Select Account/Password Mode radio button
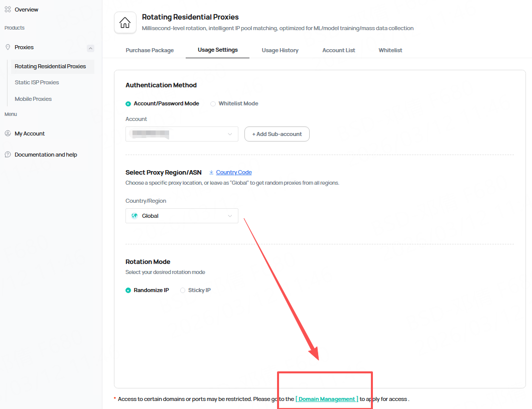The image size is (532, 409). point(128,104)
